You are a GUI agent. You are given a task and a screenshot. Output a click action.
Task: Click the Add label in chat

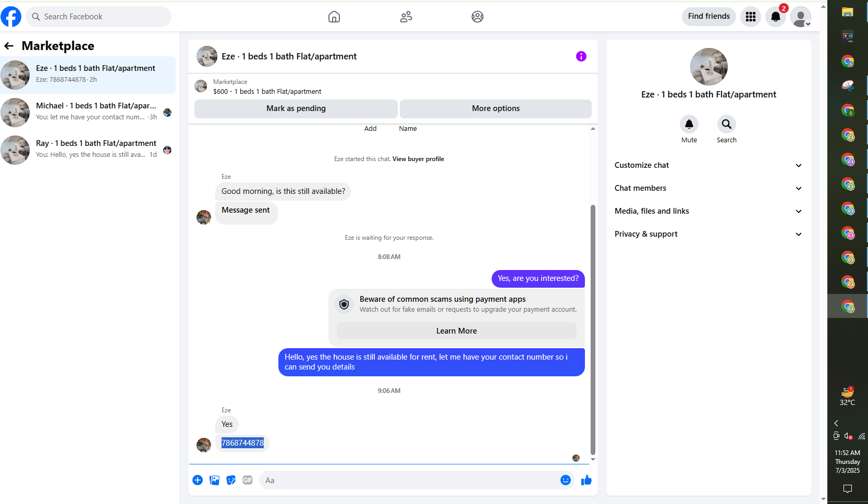(x=370, y=129)
